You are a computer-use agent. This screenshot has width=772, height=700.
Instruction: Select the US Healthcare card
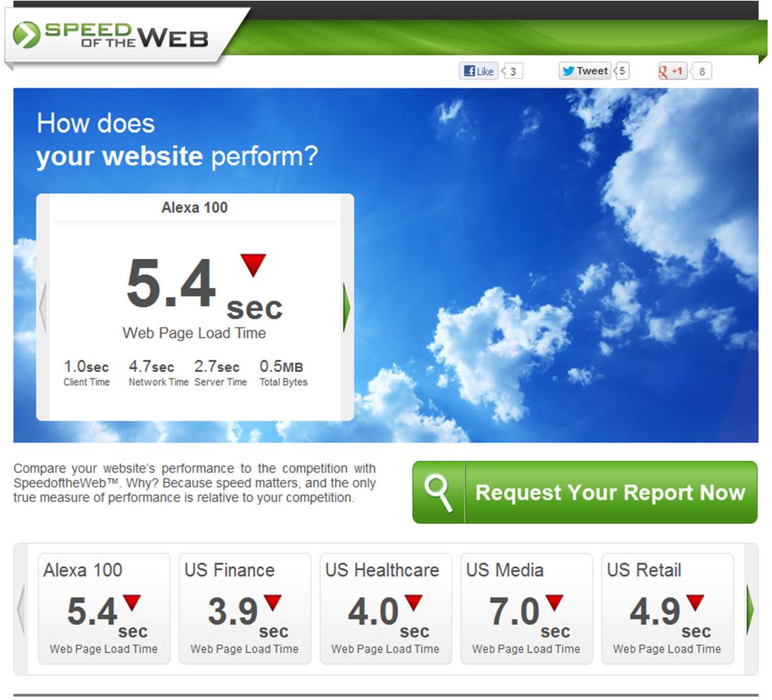pyautogui.click(x=385, y=609)
